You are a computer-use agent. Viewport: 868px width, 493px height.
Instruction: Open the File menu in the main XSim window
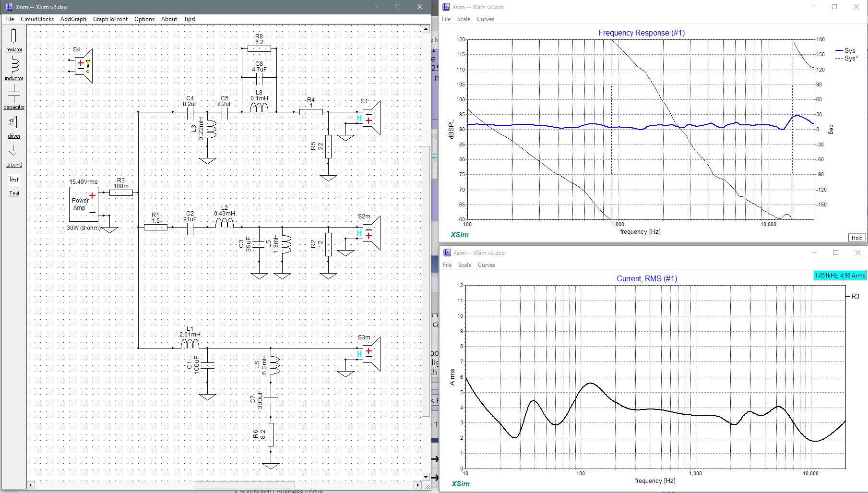coord(10,19)
